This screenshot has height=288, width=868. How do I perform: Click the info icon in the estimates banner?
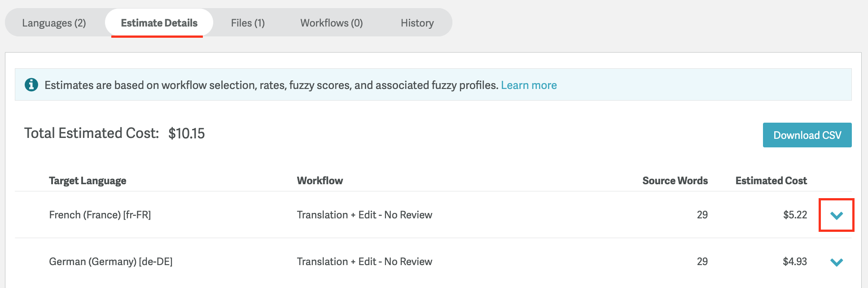(x=31, y=84)
